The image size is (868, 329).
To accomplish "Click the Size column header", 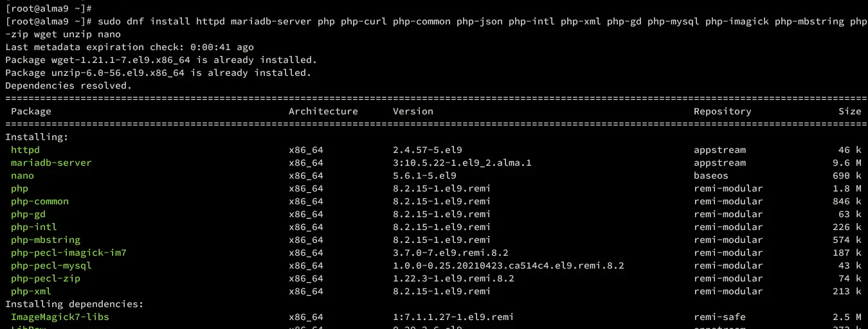I will 850,111.
